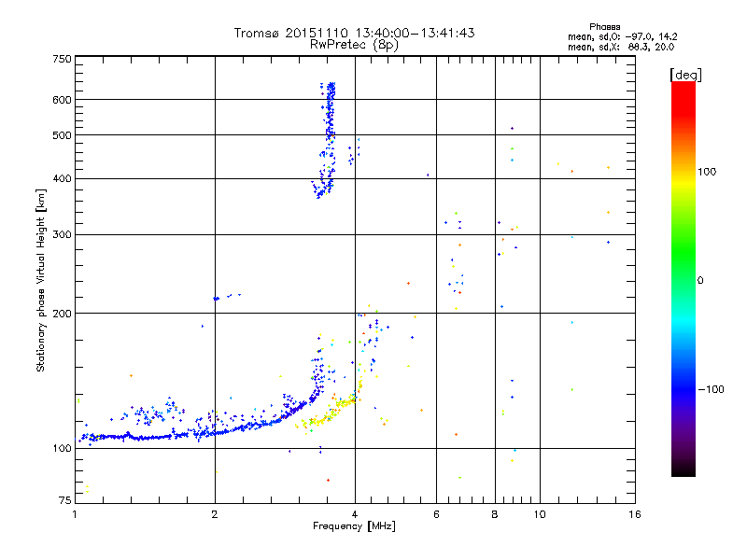747x560 pixels.
Task: Click the x-axis tick label '8'
Action: point(495,514)
